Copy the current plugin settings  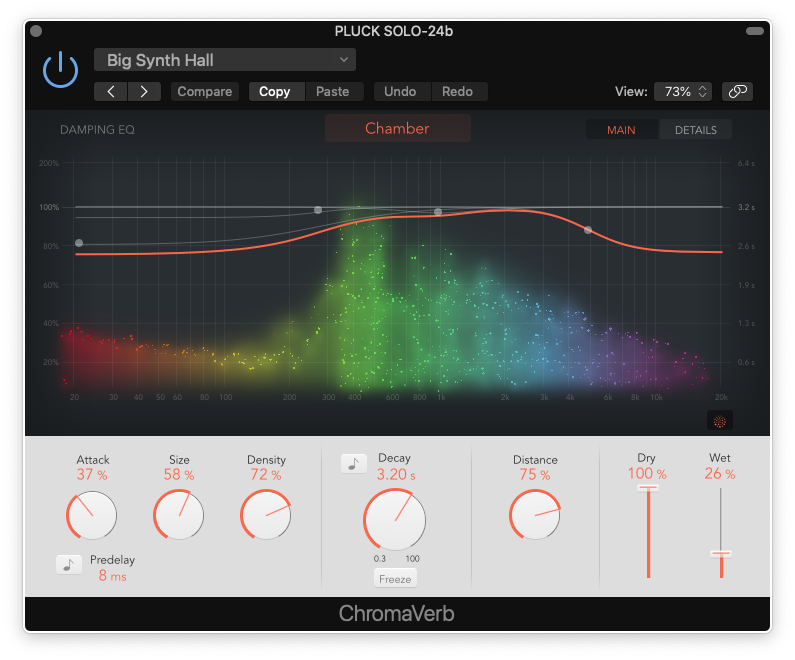click(276, 91)
